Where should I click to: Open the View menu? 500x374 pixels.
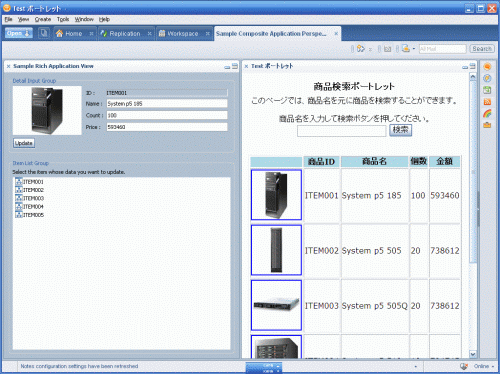coord(23,19)
